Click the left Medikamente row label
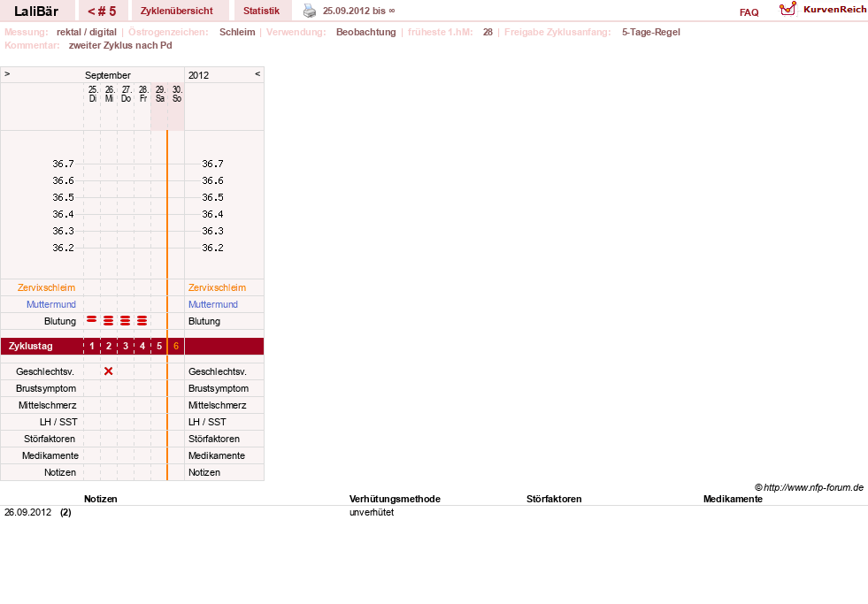 pos(50,455)
